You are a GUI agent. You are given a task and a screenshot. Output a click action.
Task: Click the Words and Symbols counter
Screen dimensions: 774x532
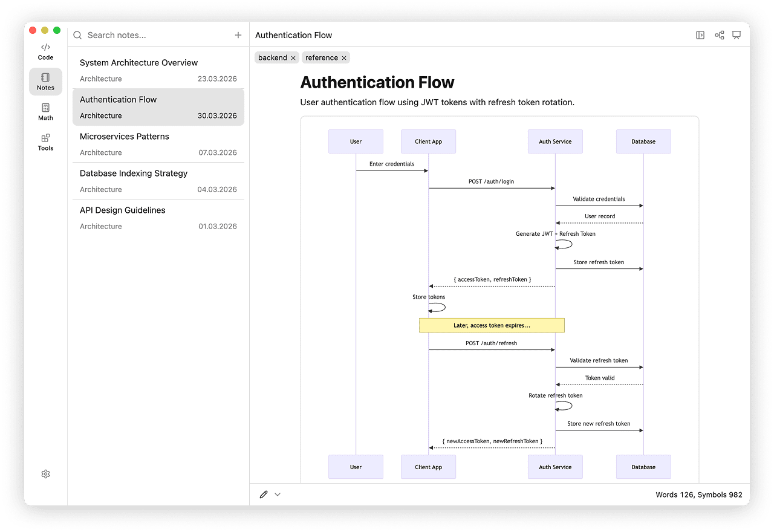point(698,495)
